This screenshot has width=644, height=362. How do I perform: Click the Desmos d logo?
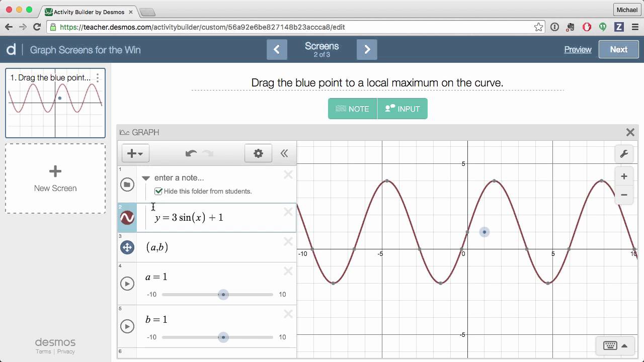pyautogui.click(x=11, y=49)
